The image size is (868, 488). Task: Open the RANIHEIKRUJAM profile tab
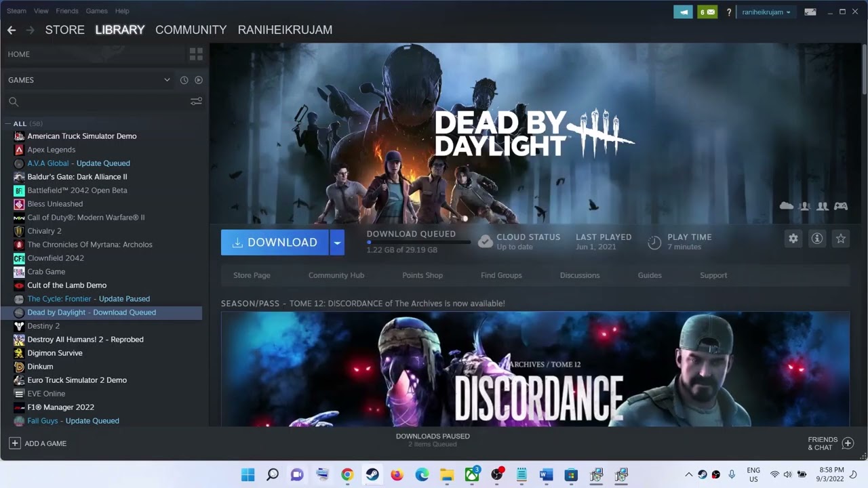point(285,30)
